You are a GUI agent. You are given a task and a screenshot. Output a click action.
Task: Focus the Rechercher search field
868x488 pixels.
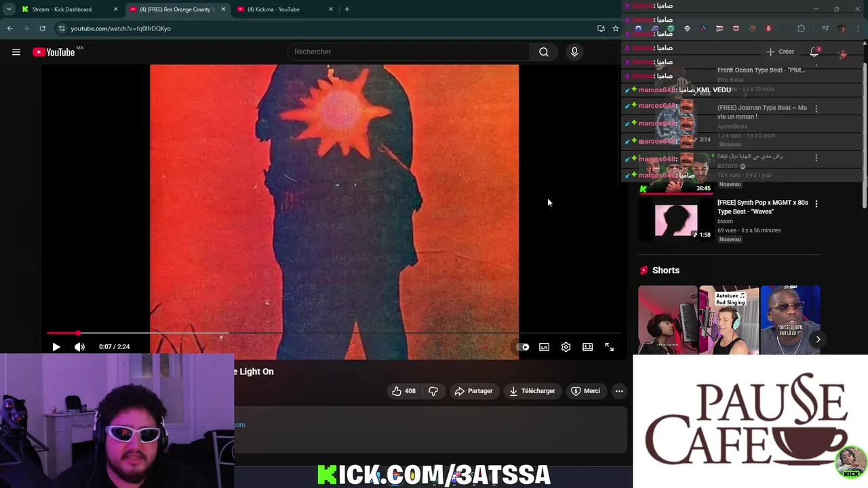pyautogui.click(x=409, y=52)
